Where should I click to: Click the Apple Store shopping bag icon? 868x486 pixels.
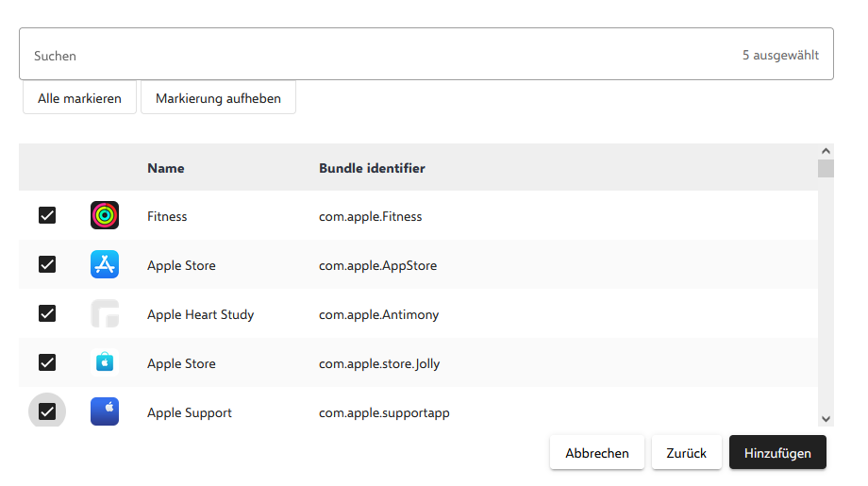[x=105, y=363]
